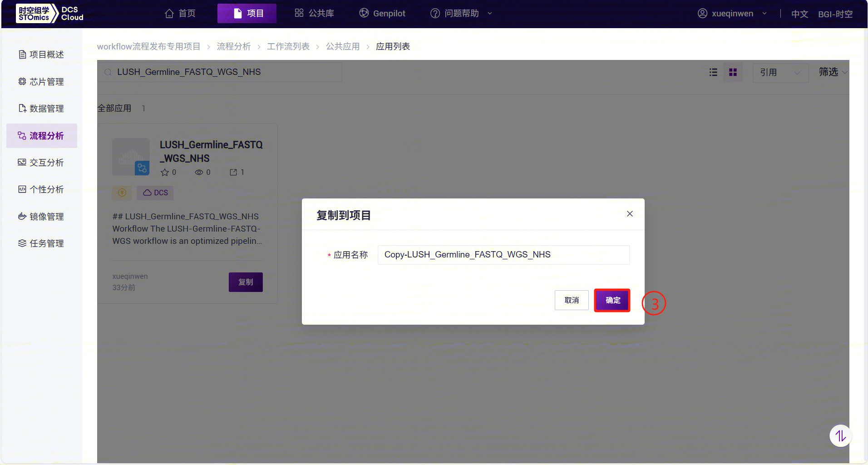This screenshot has height=465, width=868.
Task: Select 流程分析 in the sidebar
Action: (42, 136)
